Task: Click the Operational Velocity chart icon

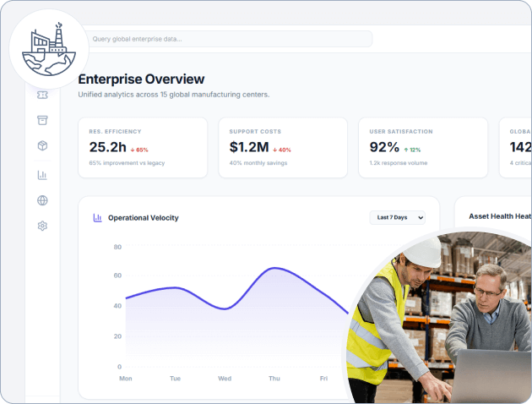Action: pyautogui.click(x=98, y=217)
